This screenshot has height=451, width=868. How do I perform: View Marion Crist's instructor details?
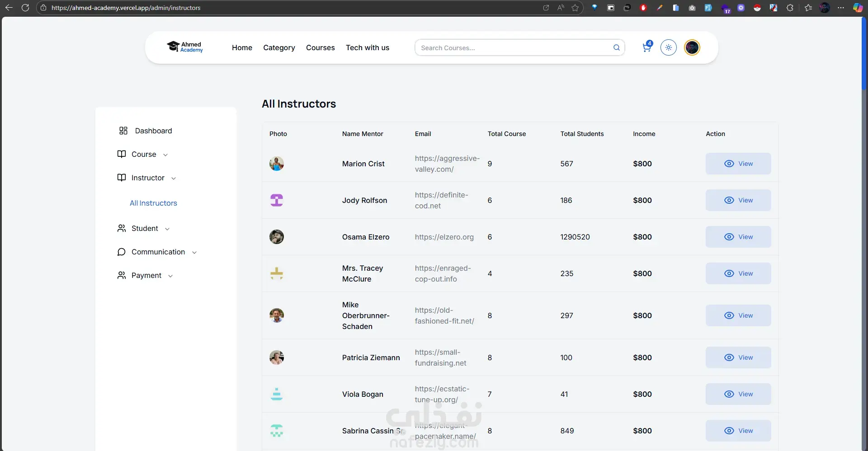click(738, 164)
